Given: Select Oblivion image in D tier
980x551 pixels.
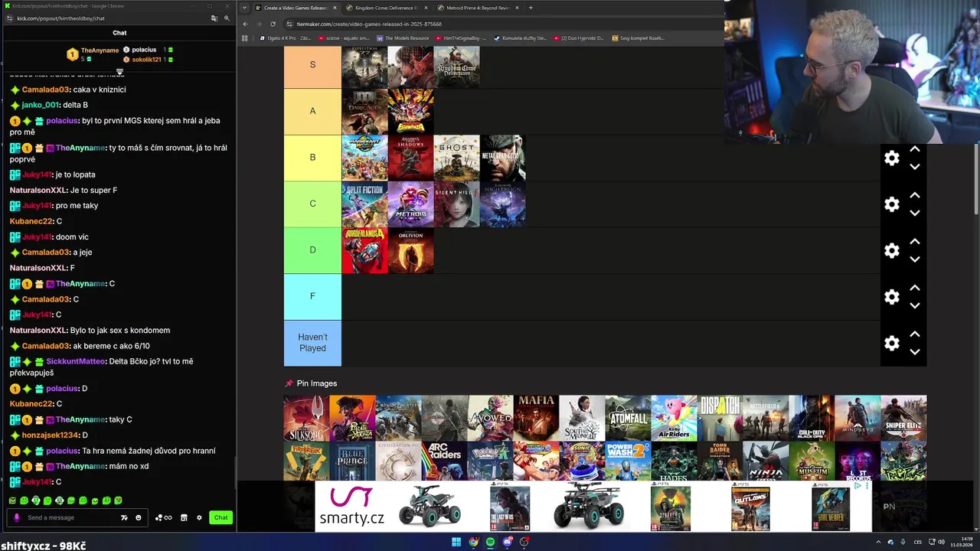Looking at the screenshot, I should click(x=410, y=250).
